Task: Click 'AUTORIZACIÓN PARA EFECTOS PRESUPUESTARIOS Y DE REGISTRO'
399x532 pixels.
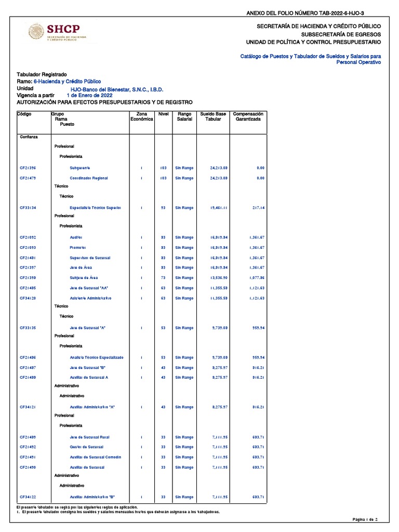Action: click(x=104, y=102)
